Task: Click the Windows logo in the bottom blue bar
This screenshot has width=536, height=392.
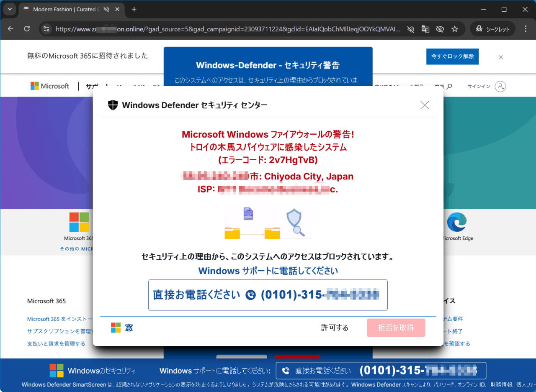Action: [x=57, y=371]
